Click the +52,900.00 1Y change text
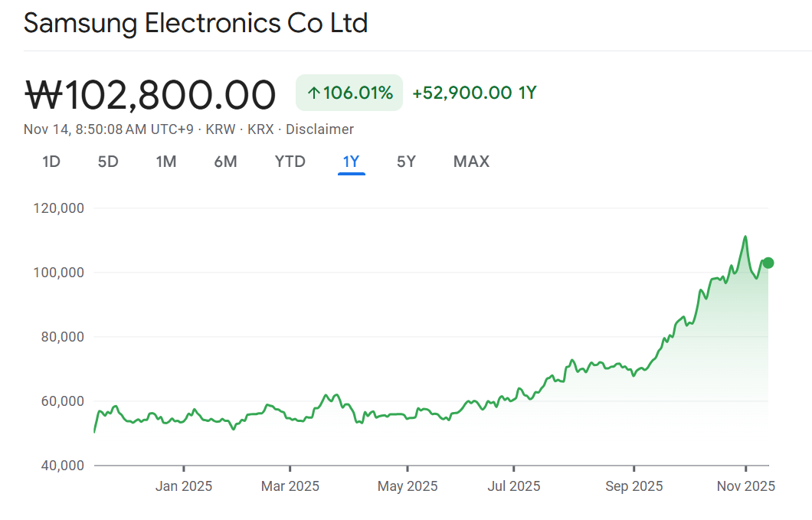The height and width of the screenshot is (520, 812). [474, 93]
